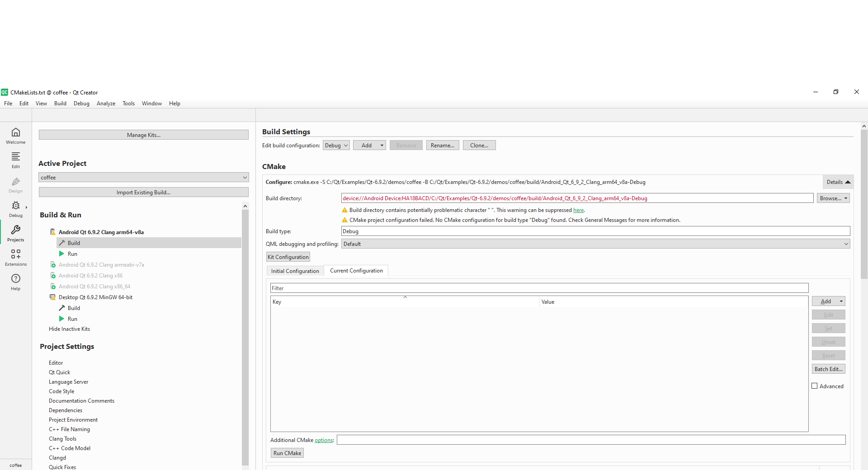Switch to Debug mode
This screenshot has height=470, width=868.
(x=16, y=208)
